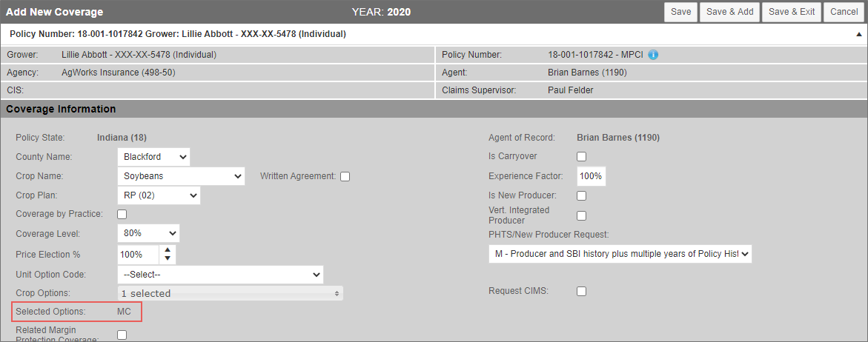Screen dimensions: 868x342
Task: Click the Claims Supervisor name Paul Felder
Action: tap(570, 90)
